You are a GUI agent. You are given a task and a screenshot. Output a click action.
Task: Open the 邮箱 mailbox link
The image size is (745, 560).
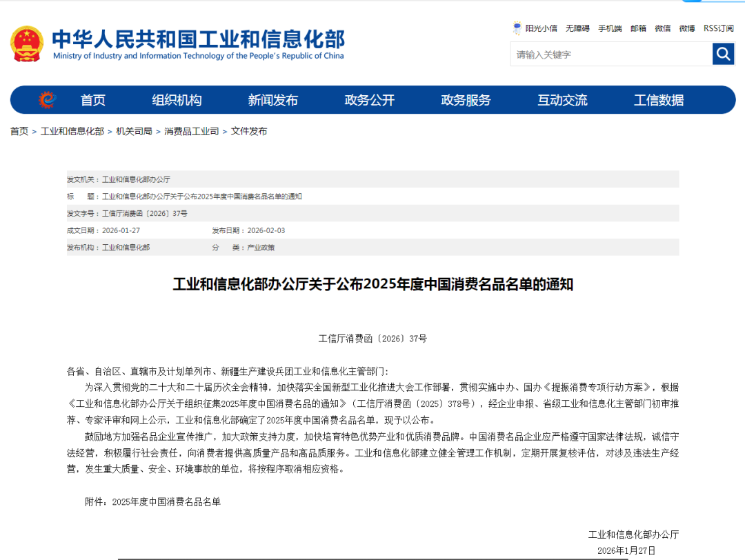click(638, 28)
